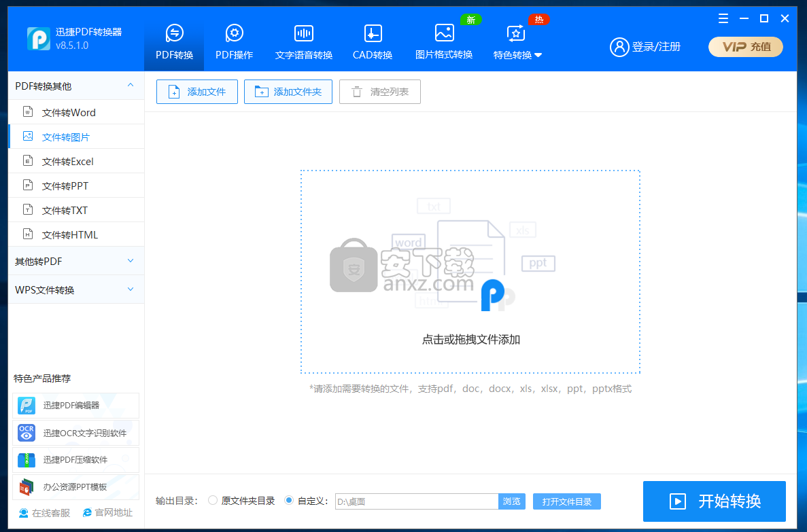Select 文件转HTML in sidebar
The image size is (807, 532).
click(76, 234)
